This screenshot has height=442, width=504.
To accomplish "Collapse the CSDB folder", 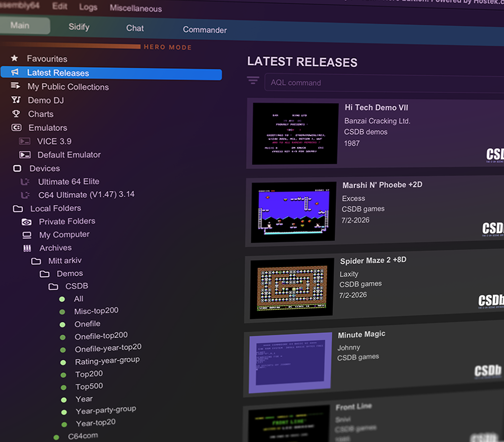I will (x=53, y=287).
